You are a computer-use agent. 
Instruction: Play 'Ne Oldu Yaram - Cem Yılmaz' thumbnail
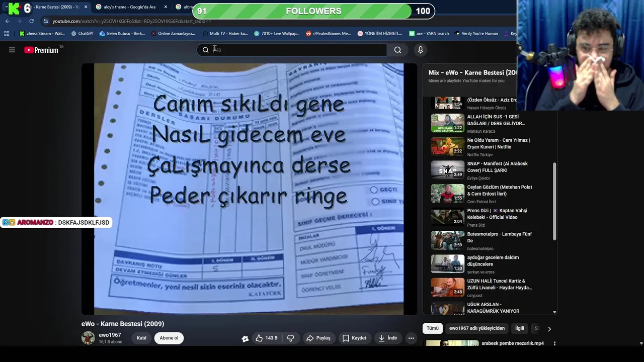coord(448,147)
